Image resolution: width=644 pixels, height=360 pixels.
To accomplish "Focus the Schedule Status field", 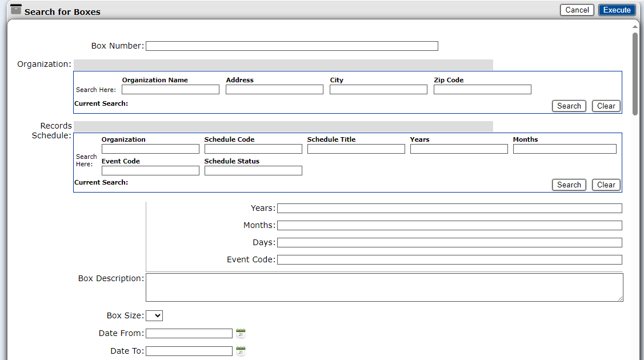I will point(253,171).
